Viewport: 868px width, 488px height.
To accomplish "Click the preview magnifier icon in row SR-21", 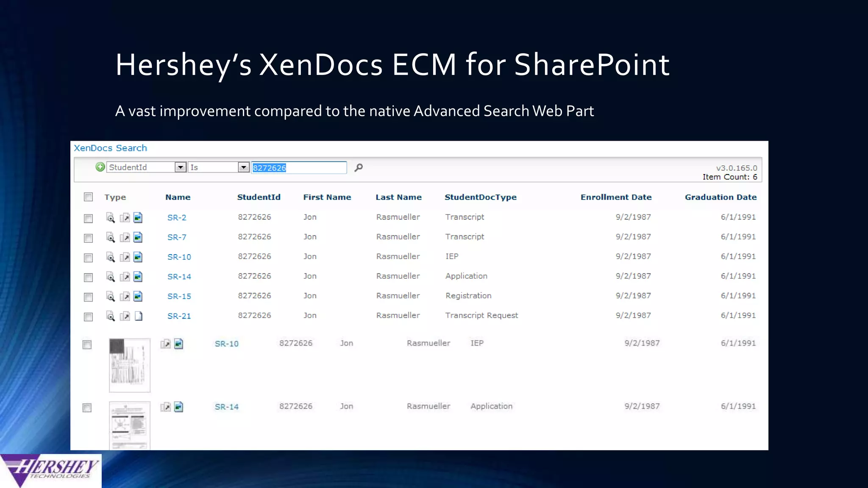I will click(111, 316).
